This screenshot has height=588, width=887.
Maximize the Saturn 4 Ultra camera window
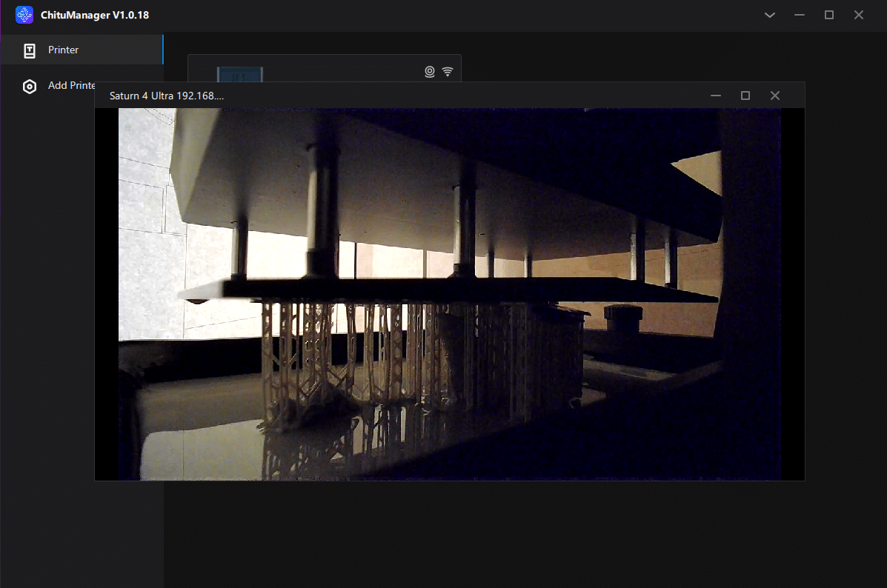pos(745,96)
